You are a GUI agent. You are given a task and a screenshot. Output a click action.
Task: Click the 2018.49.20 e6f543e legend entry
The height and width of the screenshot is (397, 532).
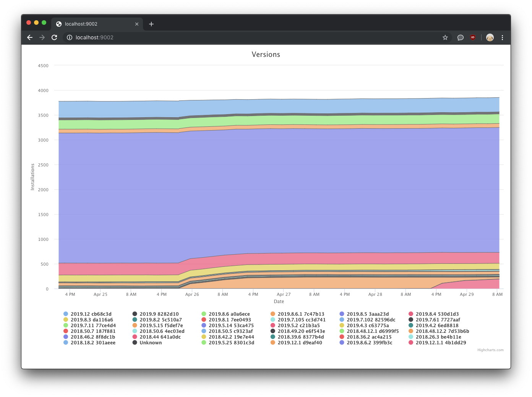(x=298, y=331)
